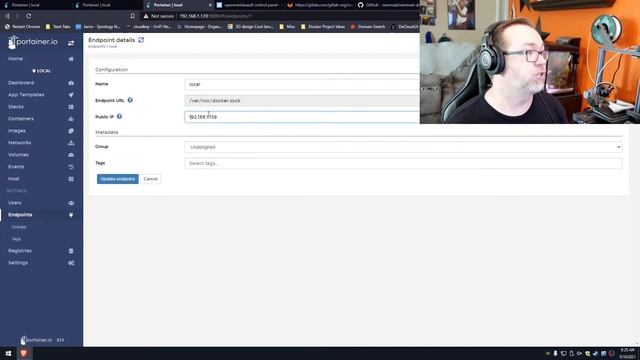Screen dimensions: 640x360
Task: Click the browser back arrow
Action: [7, 16]
